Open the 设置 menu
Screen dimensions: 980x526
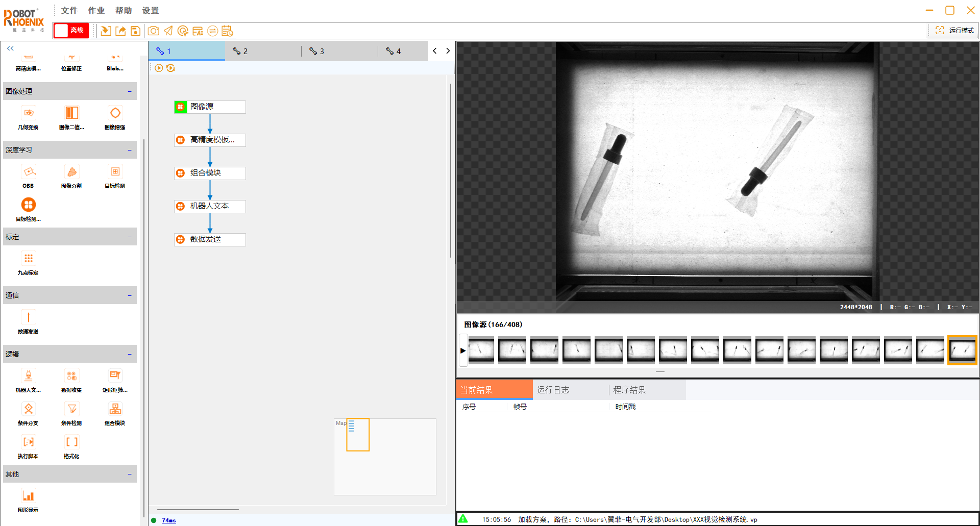point(150,10)
